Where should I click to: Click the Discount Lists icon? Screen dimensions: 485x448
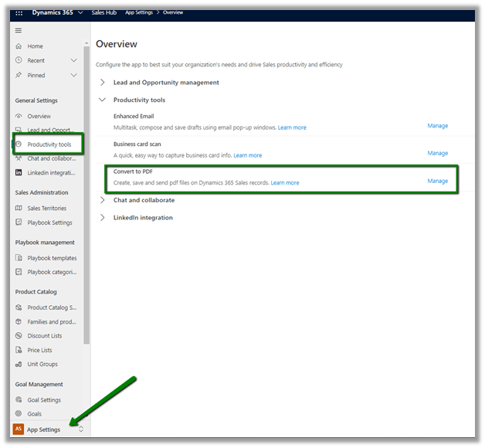pyautogui.click(x=19, y=335)
